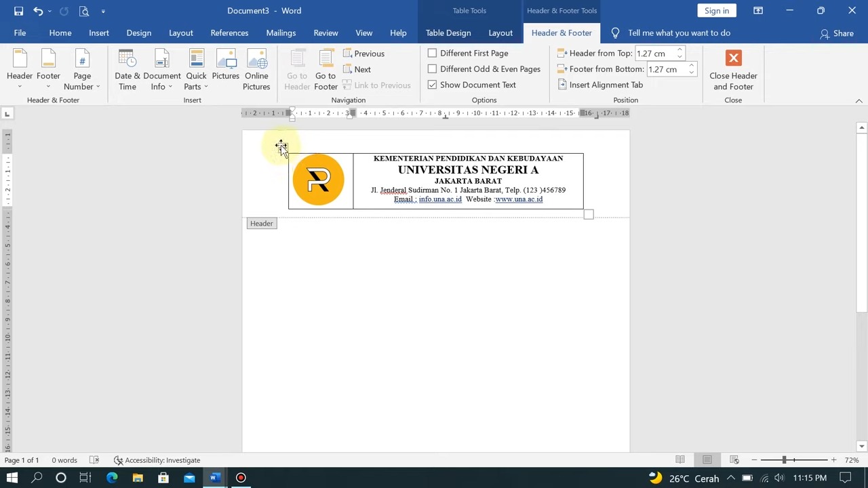Click the zoom out minus button

point(754,460)
